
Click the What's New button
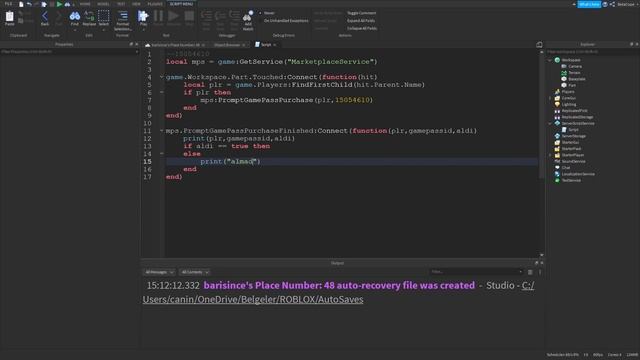(x=589, y=4)
